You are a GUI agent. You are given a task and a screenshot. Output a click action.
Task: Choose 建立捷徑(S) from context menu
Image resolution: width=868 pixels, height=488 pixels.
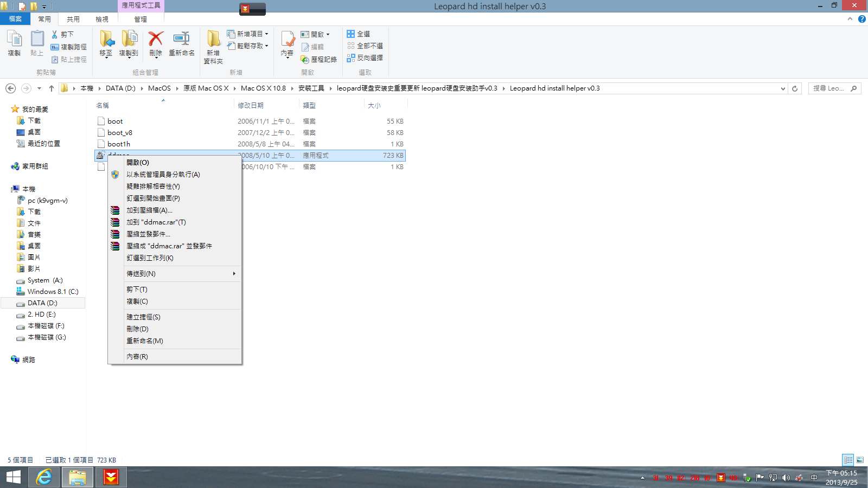tap(175, 317)
